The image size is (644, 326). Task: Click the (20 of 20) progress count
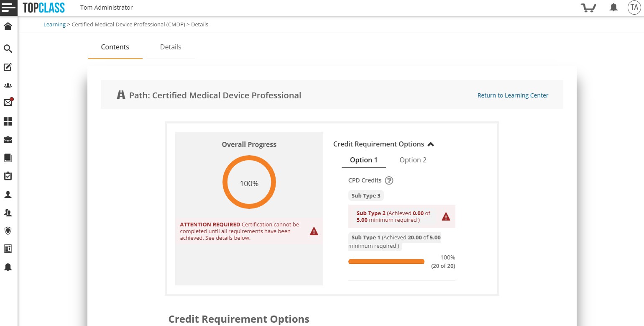[443, 266]
